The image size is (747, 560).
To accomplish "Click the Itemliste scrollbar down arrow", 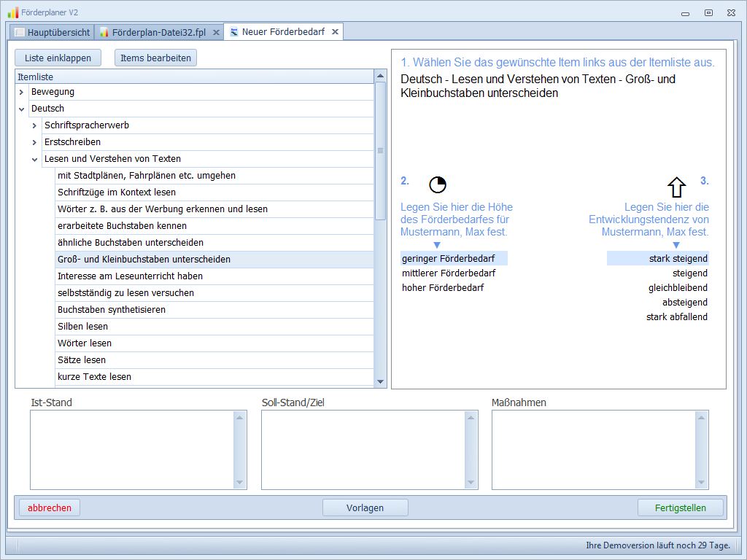I will pos(380,381).
